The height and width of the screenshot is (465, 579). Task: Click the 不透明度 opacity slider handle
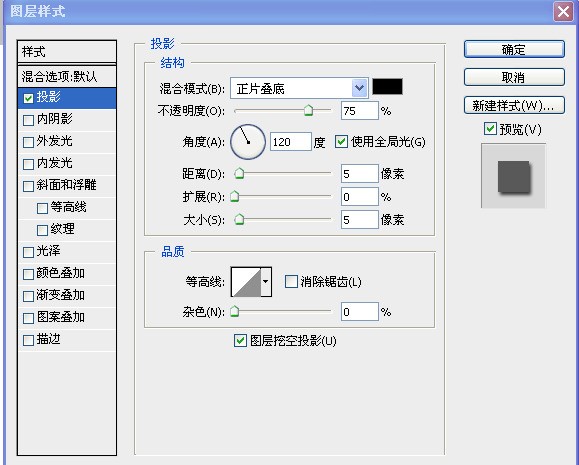tap(308, 110)
